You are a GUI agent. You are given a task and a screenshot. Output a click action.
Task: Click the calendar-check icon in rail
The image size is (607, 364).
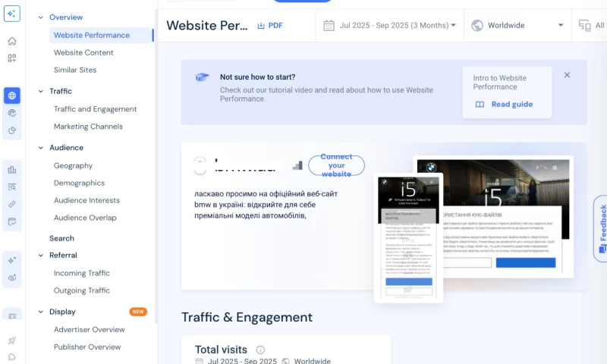click(12, 221)
